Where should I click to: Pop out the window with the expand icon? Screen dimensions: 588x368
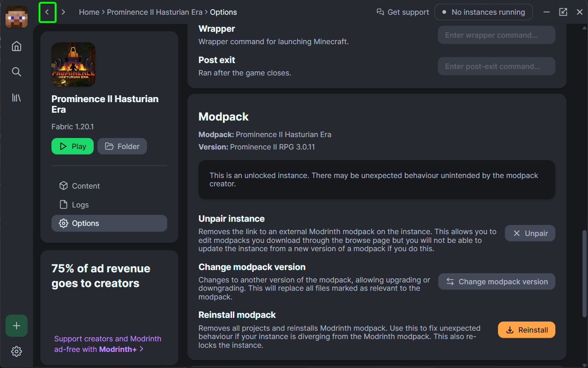(563, 12)
